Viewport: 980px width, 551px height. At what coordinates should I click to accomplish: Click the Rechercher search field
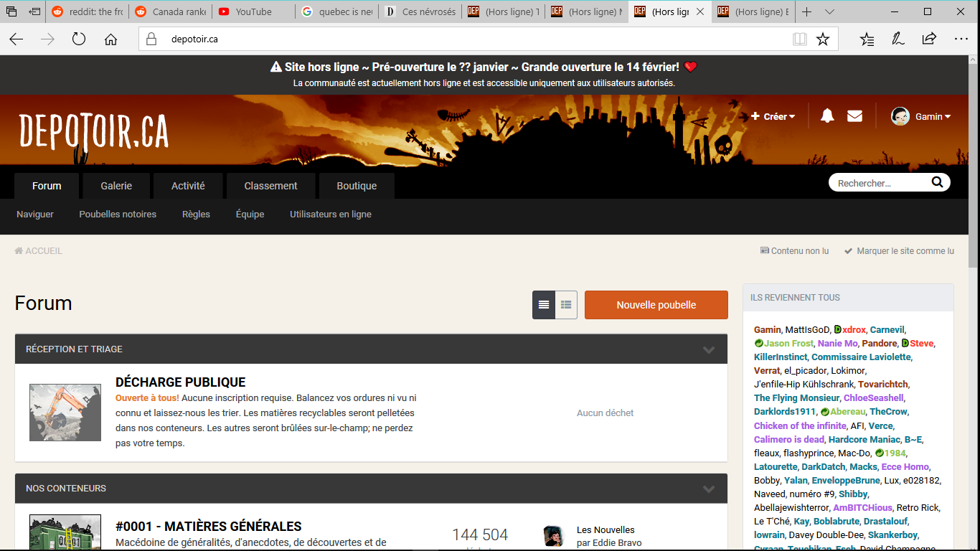point(881,183)
